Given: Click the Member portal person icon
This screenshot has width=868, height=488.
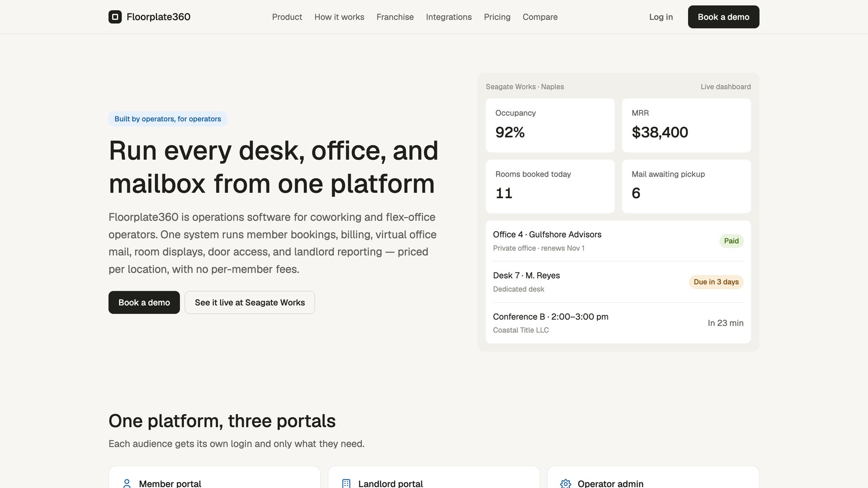Looking at the screenshot, I should (x=127, y=483).
